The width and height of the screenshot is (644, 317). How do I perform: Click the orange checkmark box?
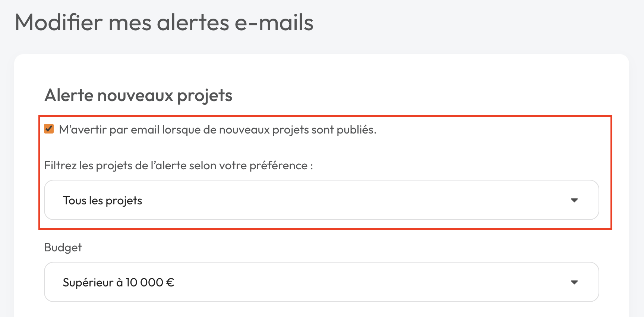tap(49, 129)
